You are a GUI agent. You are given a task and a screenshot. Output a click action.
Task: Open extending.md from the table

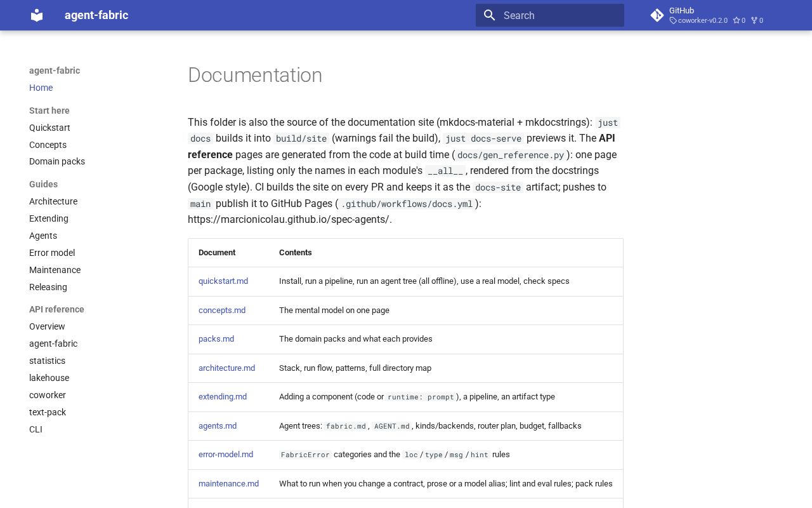point(223,397)
